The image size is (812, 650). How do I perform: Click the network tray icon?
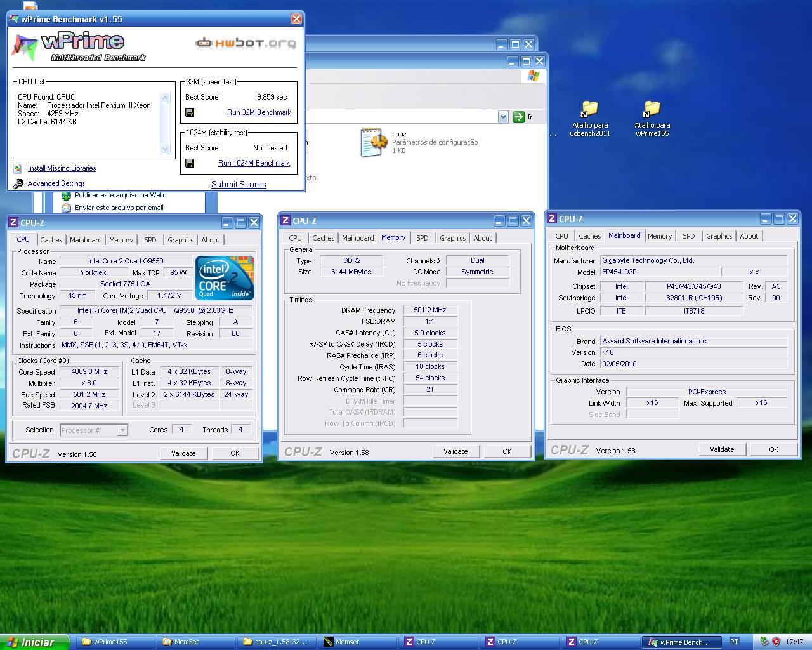(764, 642)
